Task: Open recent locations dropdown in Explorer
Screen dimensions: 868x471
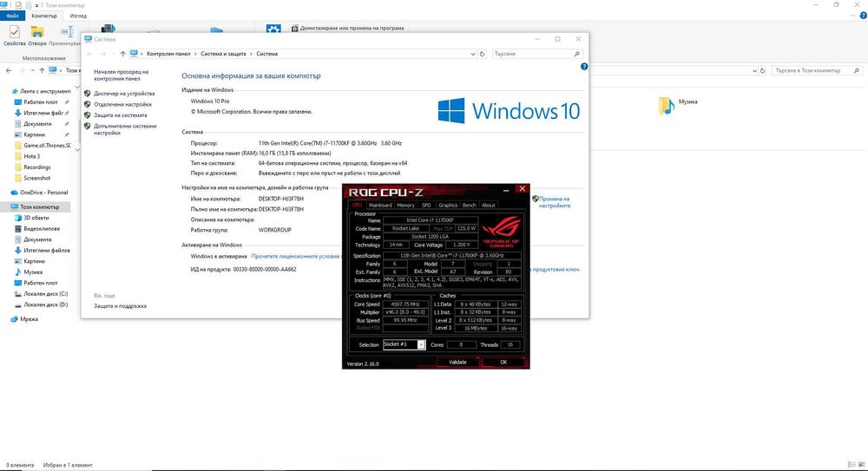Action: pos(32,70)
